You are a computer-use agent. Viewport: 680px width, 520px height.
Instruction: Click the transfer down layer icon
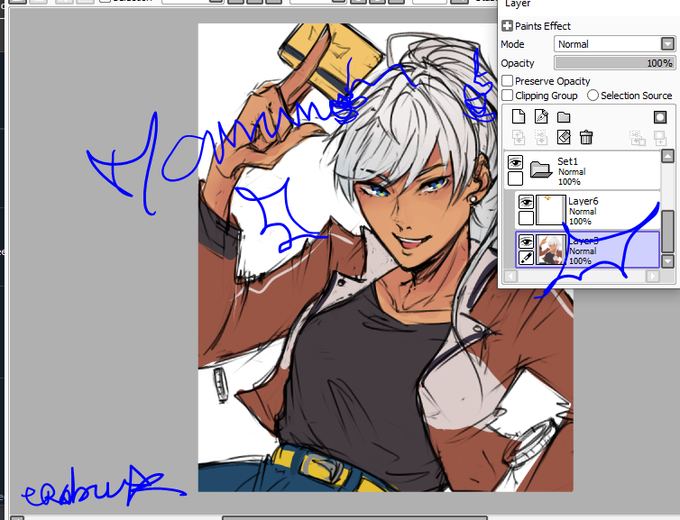click(518, 138)
